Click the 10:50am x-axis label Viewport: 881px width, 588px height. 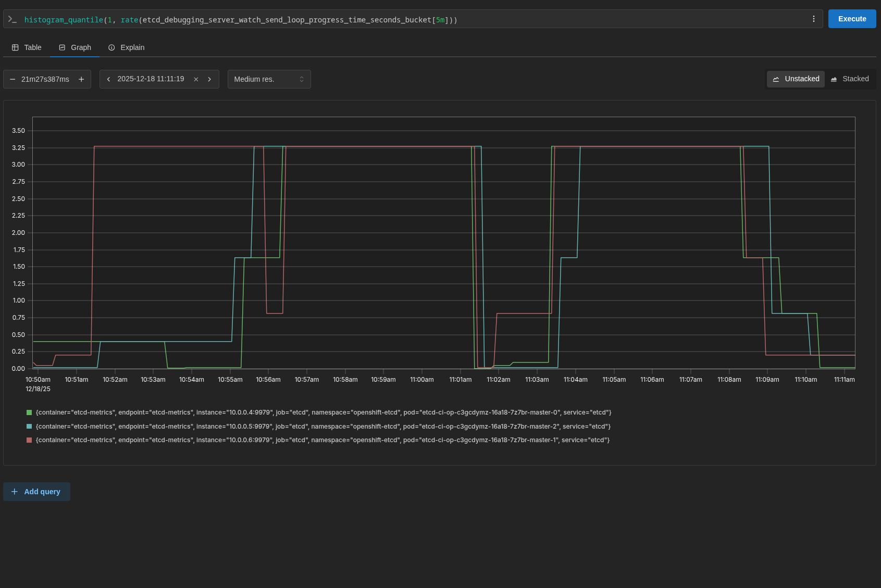click(x=38, y=380)
